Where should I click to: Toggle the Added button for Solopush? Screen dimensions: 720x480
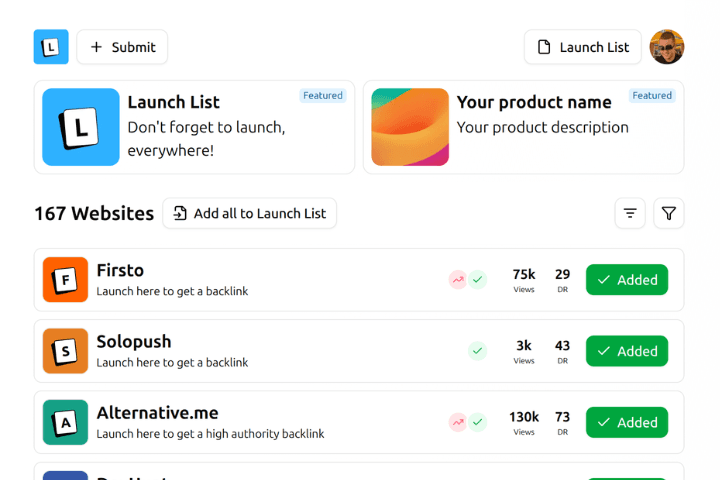point(627,351)
